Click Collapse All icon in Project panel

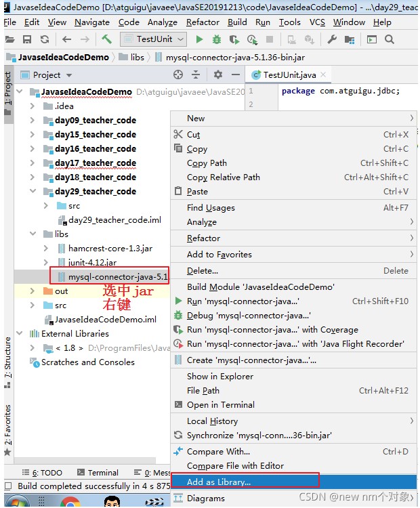pyautogui.click(x=196, y=75)
